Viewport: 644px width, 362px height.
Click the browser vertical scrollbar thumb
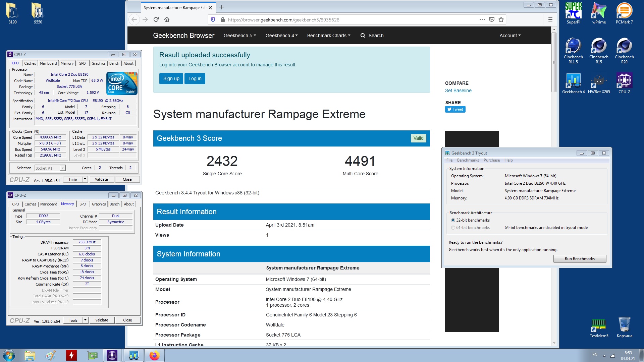554,62
